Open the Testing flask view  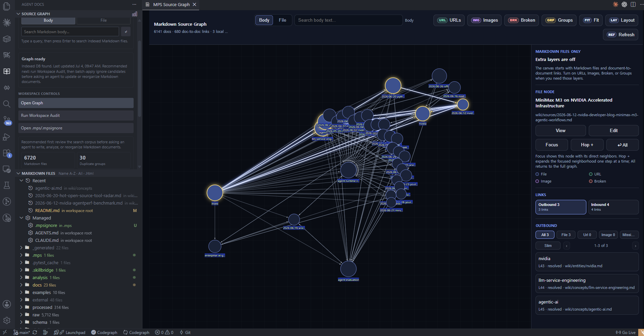coord(7,185)
